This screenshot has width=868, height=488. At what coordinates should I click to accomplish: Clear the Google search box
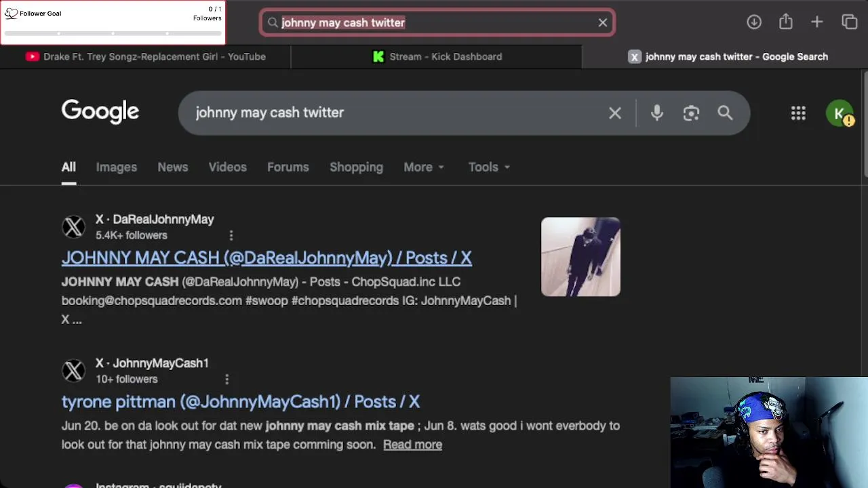point(614,113)
